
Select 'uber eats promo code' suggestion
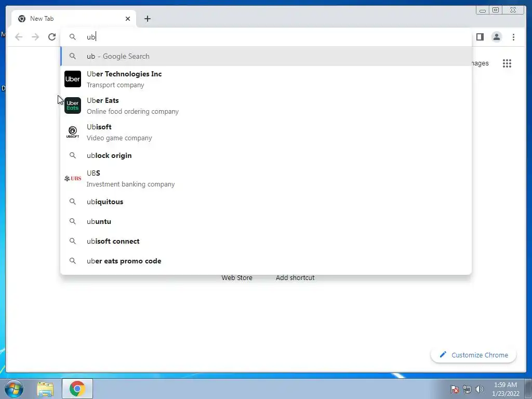tap(266, 261)
